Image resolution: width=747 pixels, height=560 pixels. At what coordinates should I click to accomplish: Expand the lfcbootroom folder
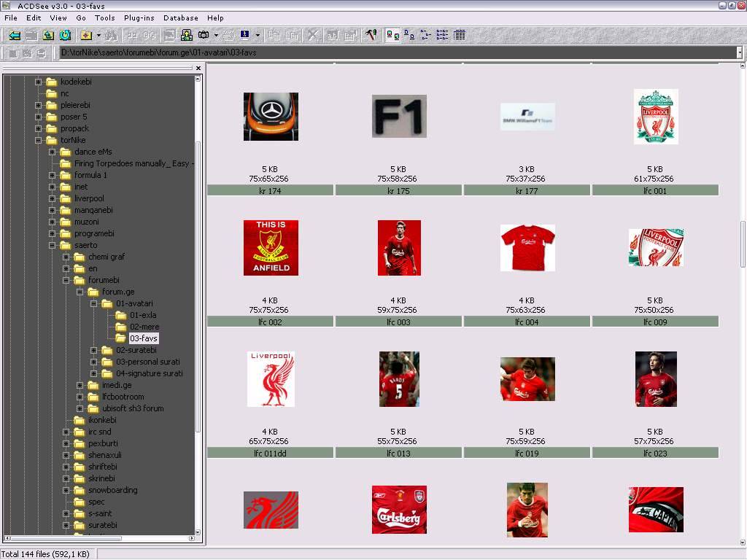pos(80,397)
